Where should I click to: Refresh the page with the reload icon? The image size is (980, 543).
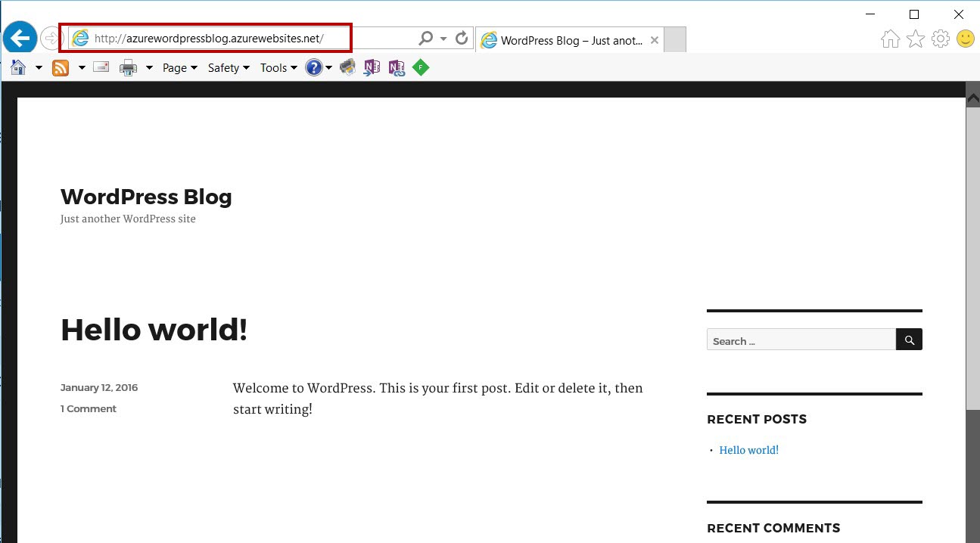coord(462,39)
